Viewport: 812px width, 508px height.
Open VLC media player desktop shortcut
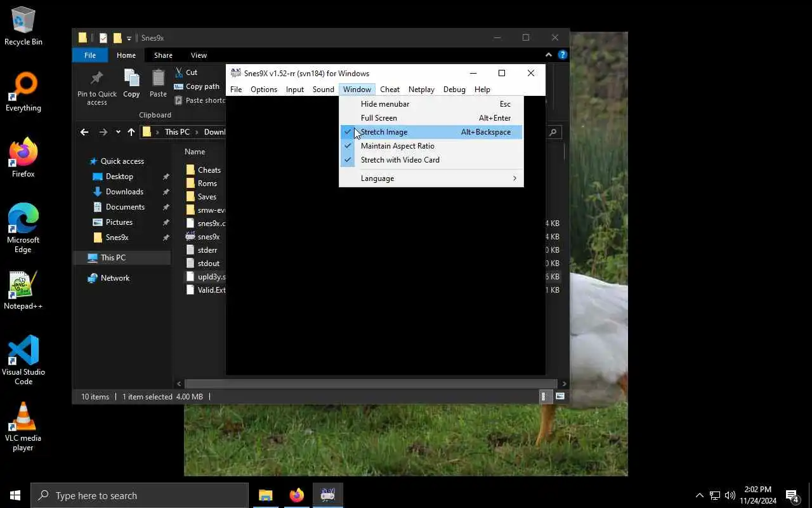tap(23, 426)
